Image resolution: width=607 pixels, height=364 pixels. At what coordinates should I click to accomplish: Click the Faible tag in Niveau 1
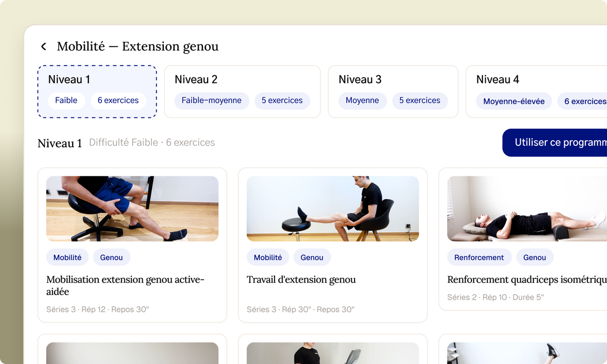[66, 101]
